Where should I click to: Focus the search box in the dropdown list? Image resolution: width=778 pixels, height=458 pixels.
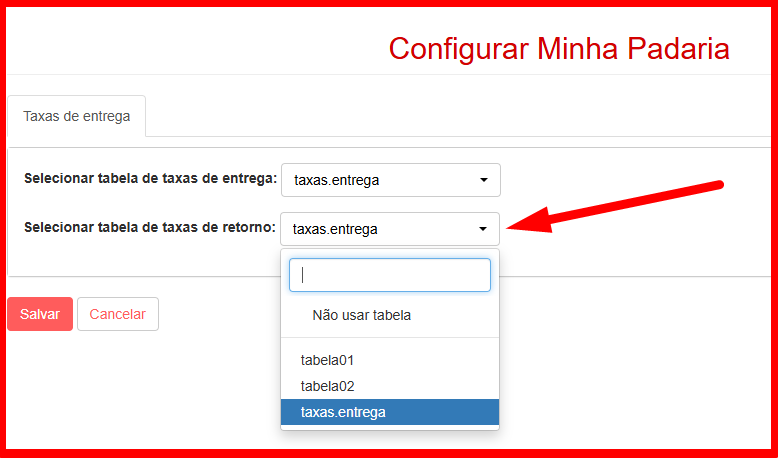[x=390, y=275]
